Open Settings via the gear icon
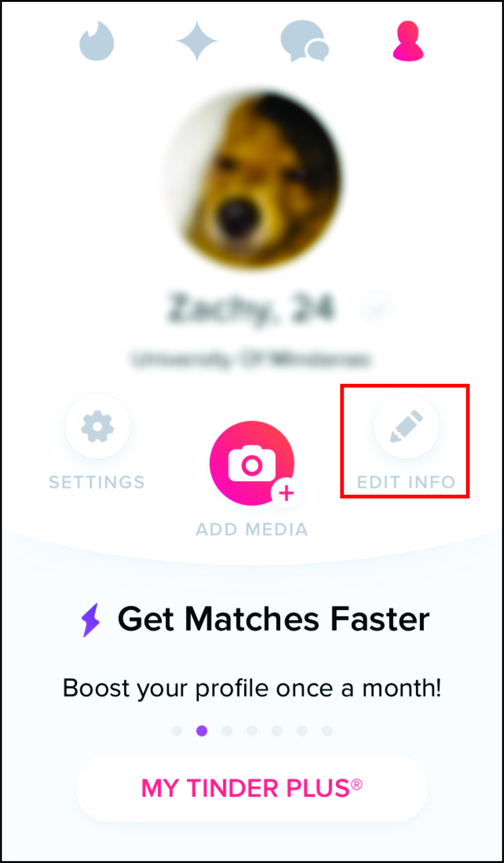This screenshot has height=863, width=504. 97,426
